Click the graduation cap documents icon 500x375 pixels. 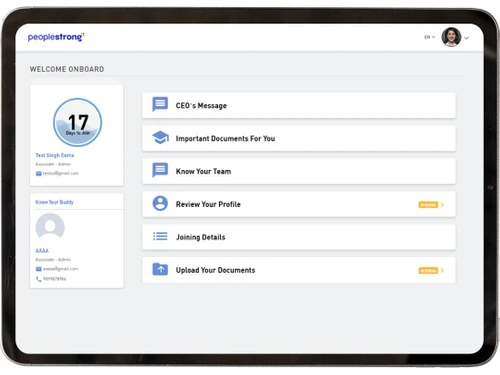[x=160, y=138]
